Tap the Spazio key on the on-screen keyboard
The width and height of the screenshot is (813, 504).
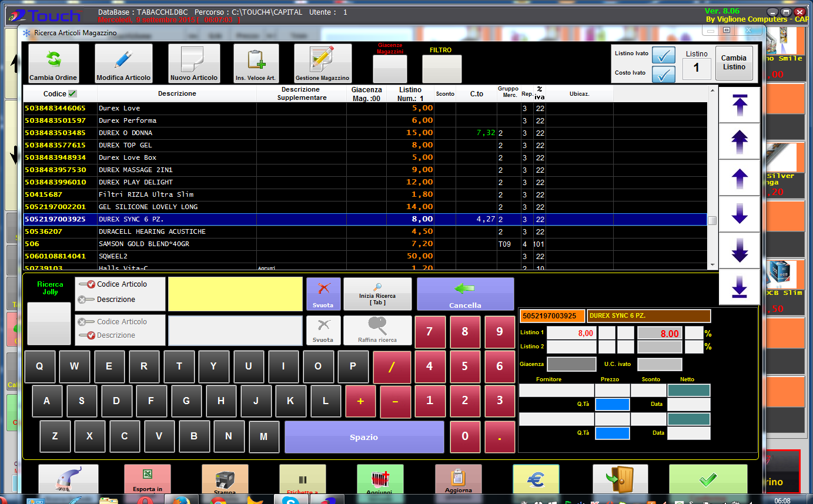pos(364,437)
